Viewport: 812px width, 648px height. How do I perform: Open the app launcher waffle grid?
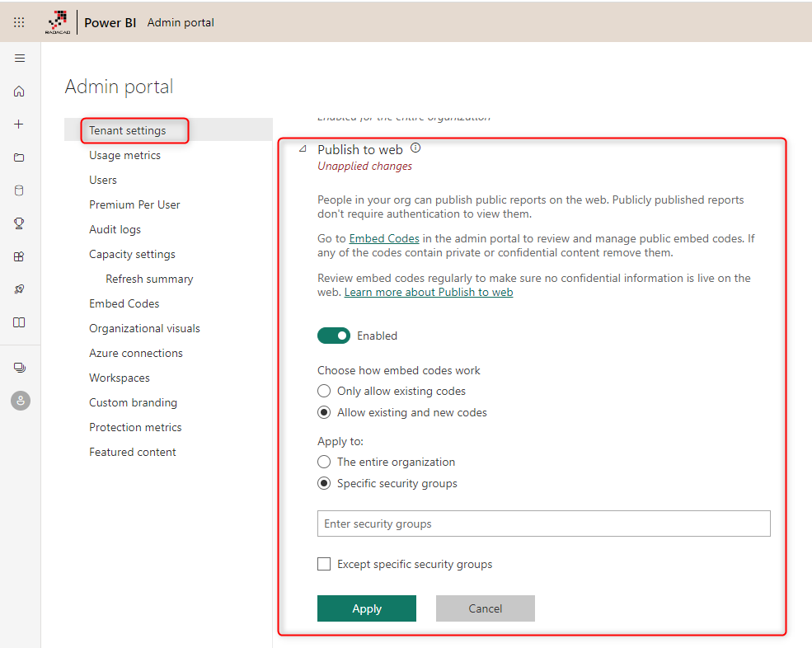coord(19,22)
